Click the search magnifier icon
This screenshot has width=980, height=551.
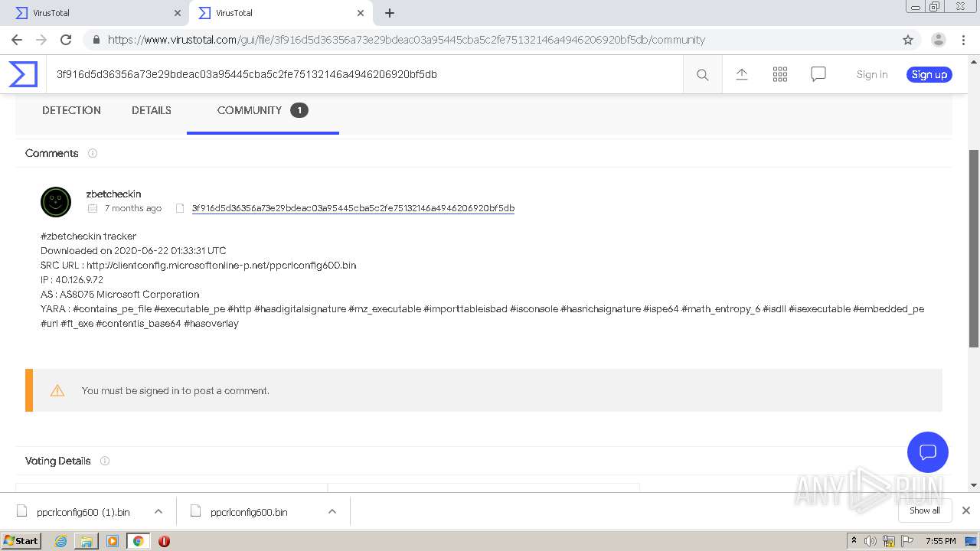coord(702,74)
